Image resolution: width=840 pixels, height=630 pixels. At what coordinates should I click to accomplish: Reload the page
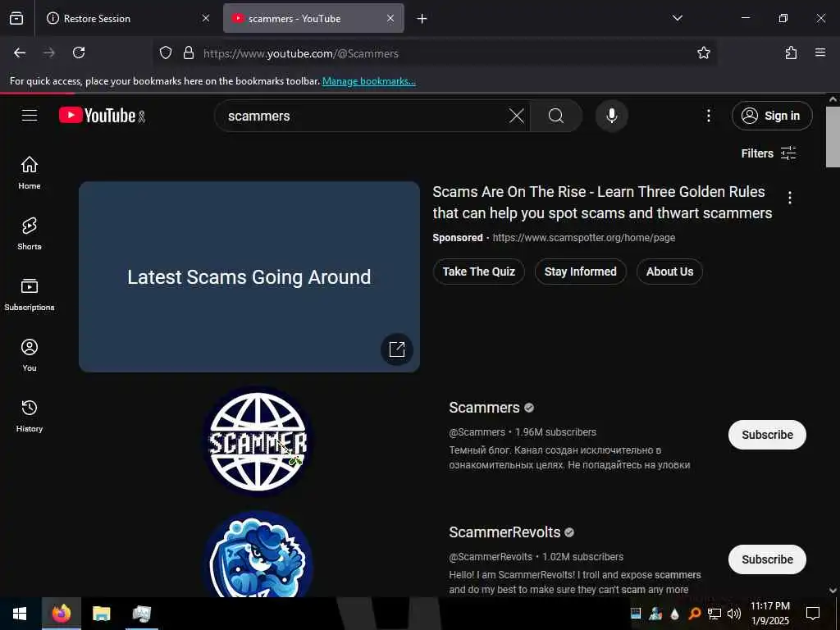click(79, 52)
